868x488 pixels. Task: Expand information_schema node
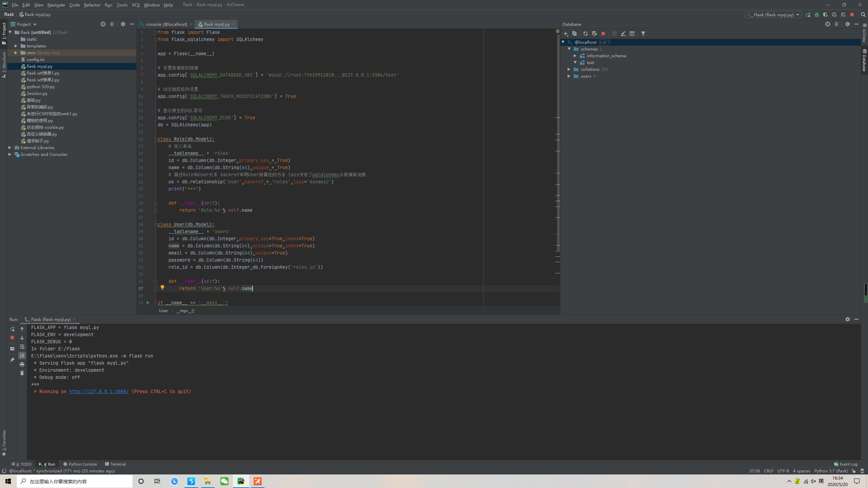[575, 56]
